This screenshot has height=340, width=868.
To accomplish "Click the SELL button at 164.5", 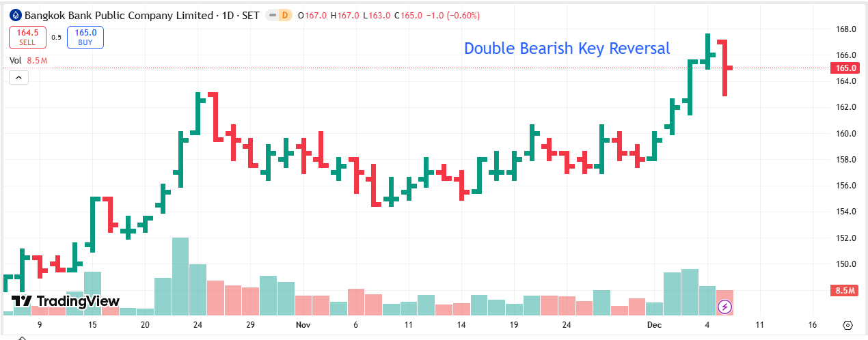I will (27, 38).
